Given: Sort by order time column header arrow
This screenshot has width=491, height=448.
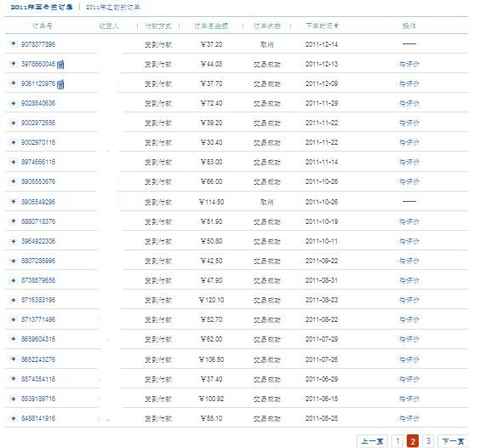Looking at the screenshot, I should (336, 26).
